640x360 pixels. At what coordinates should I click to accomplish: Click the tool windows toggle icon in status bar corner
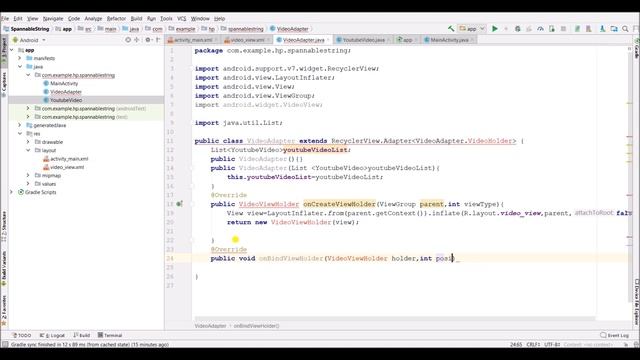5,344
